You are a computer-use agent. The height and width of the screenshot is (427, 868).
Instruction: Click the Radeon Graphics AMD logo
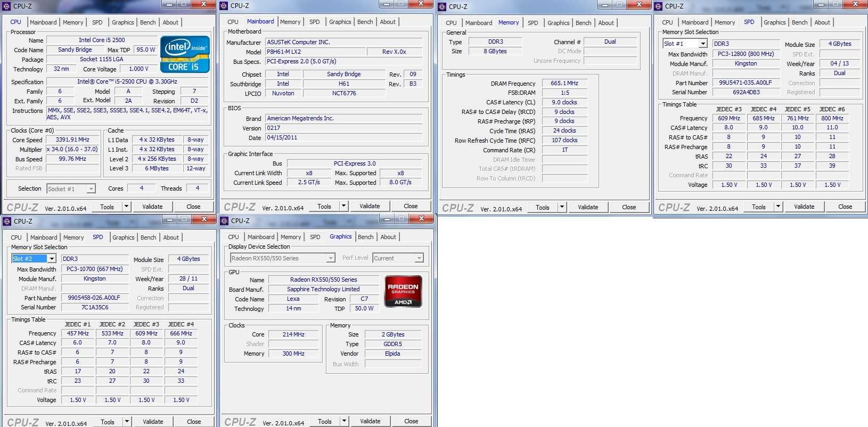(403, 291)
